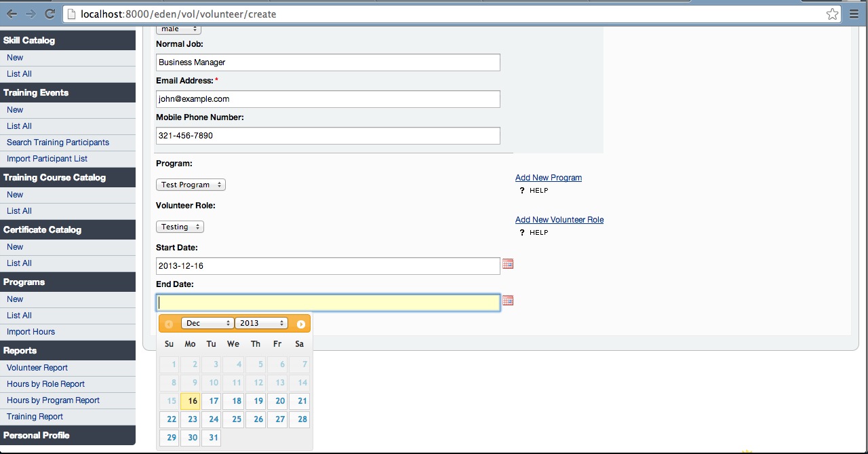The height and width of the screenshot is (454, 868).
Task: Go to previous month in datepicker
Action: click(169, 324)
